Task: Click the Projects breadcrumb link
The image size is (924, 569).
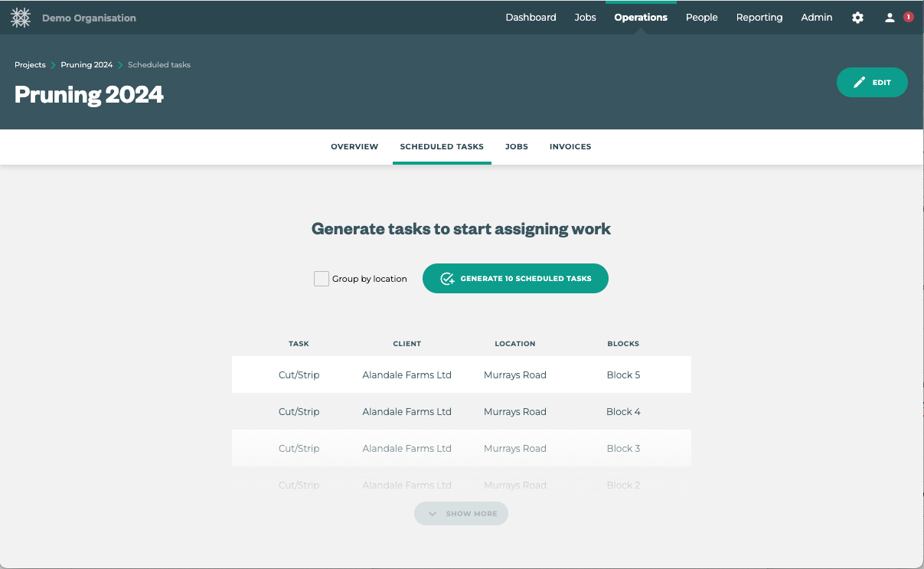Action: click(30, 65)
